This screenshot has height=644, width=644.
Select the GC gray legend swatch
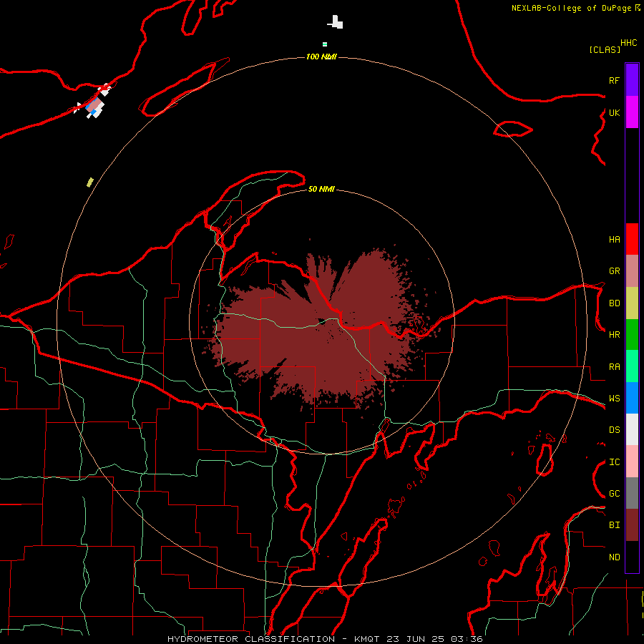tap(632, 493)
